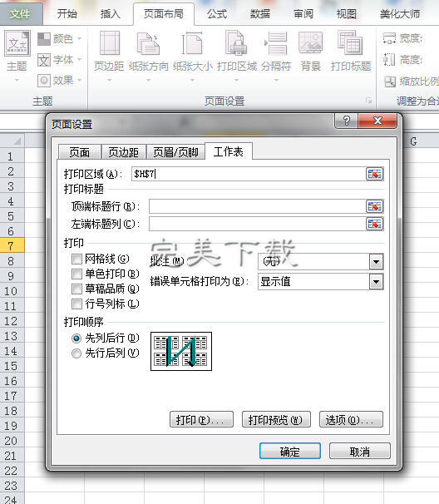Click the 高度 height icon
Screen dimensions: 439x504
click(x=389, y=59)
